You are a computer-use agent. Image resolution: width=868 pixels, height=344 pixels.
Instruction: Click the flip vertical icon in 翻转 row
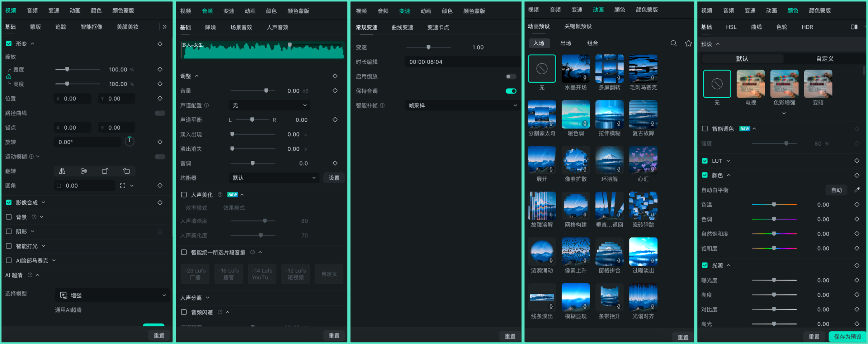click(x=84, y=171)
